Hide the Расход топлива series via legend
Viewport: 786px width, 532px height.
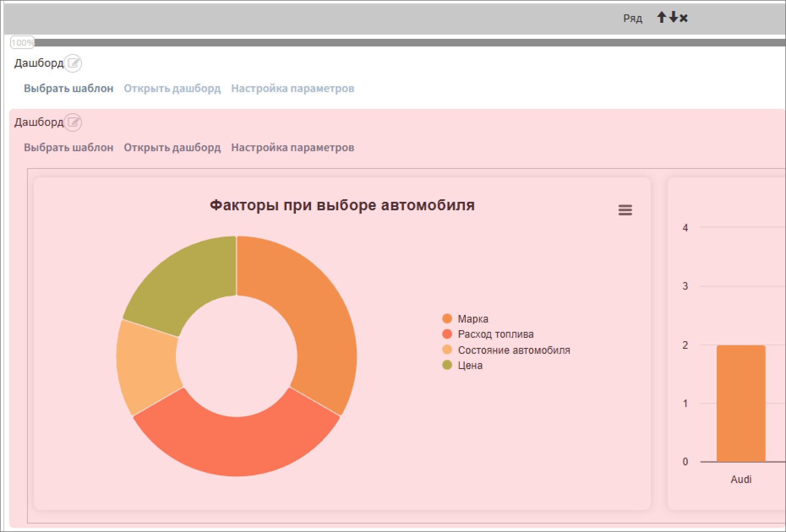[495, 334]
